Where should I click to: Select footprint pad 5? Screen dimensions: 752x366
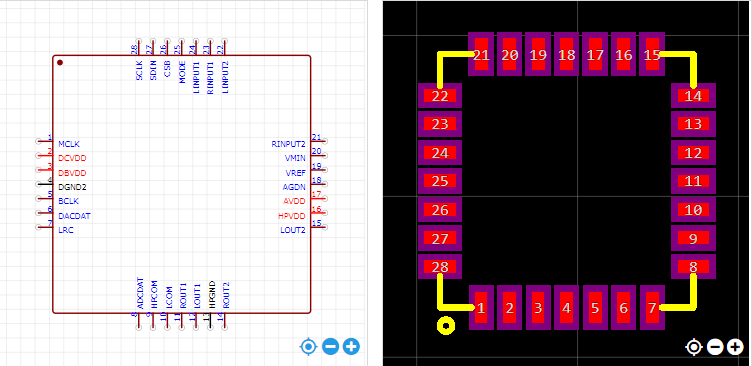coord(595,307)
